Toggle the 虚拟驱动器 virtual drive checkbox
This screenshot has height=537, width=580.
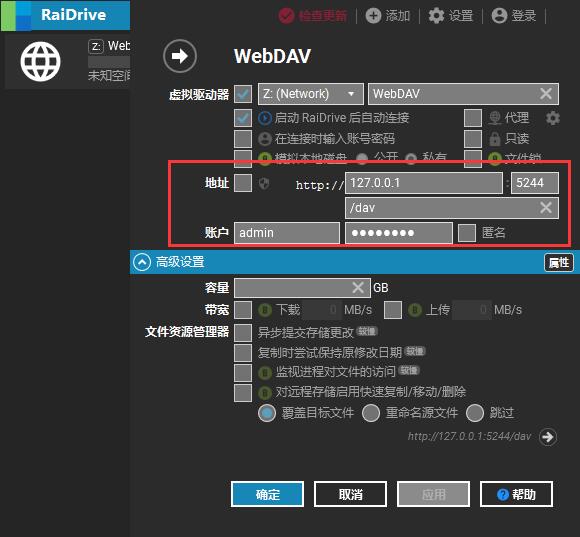(243, 94)
